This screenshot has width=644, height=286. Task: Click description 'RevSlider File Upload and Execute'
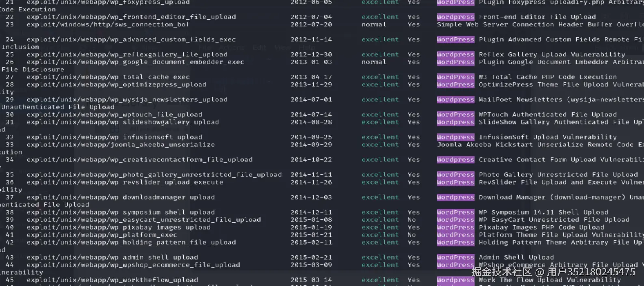(546, 182)
